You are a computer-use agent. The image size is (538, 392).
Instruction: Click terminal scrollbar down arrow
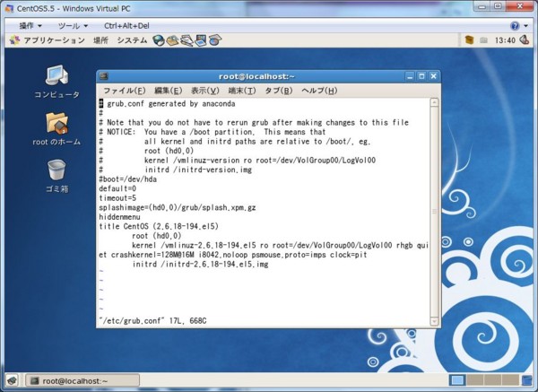[434, 321]
